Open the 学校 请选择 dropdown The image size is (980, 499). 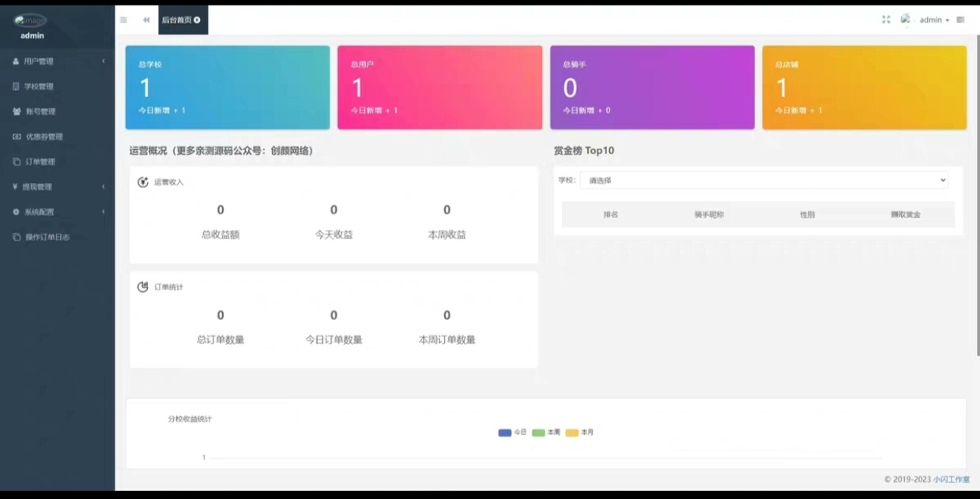764,180
